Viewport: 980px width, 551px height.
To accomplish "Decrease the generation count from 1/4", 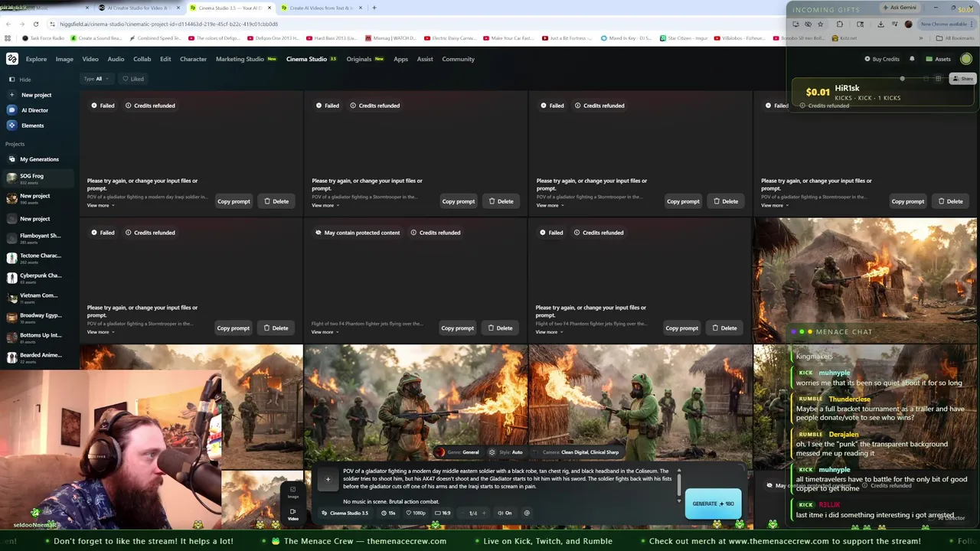I will (462, 514).
